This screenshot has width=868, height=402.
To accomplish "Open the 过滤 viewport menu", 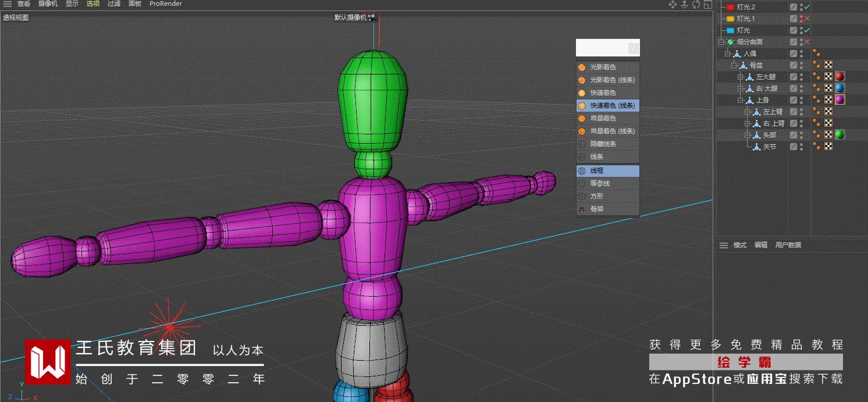I will [x=114, y=3].
